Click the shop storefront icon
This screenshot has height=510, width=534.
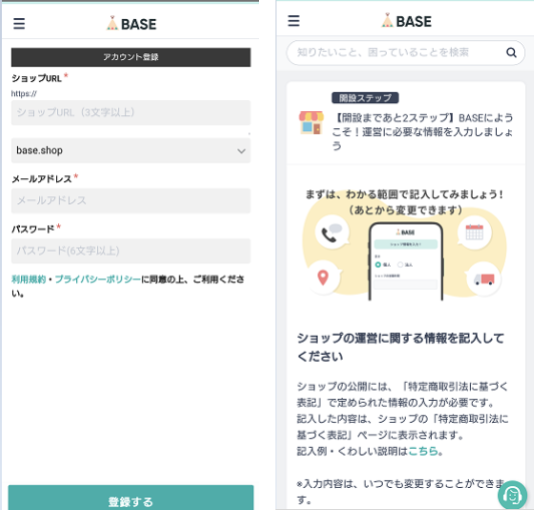[x=311, y=123]
